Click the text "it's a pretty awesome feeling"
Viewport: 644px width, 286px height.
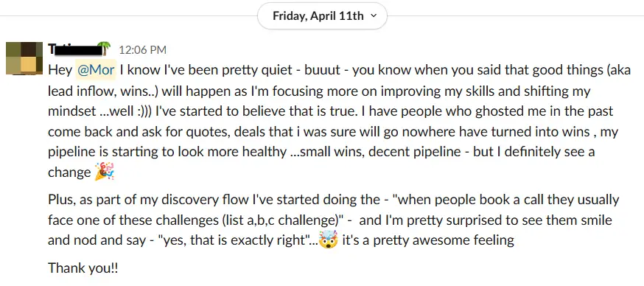tap(428, 240)
